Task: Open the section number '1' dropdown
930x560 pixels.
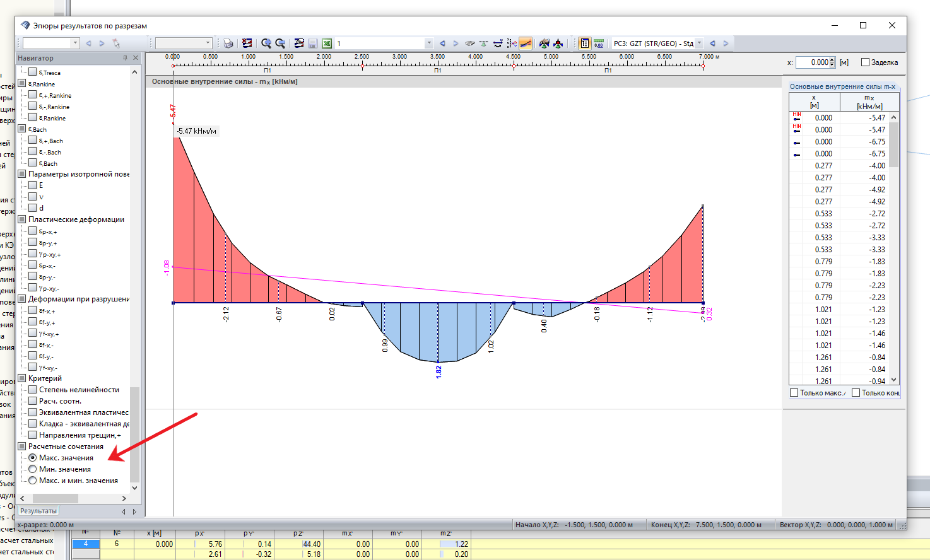Action: coord(429,44)
